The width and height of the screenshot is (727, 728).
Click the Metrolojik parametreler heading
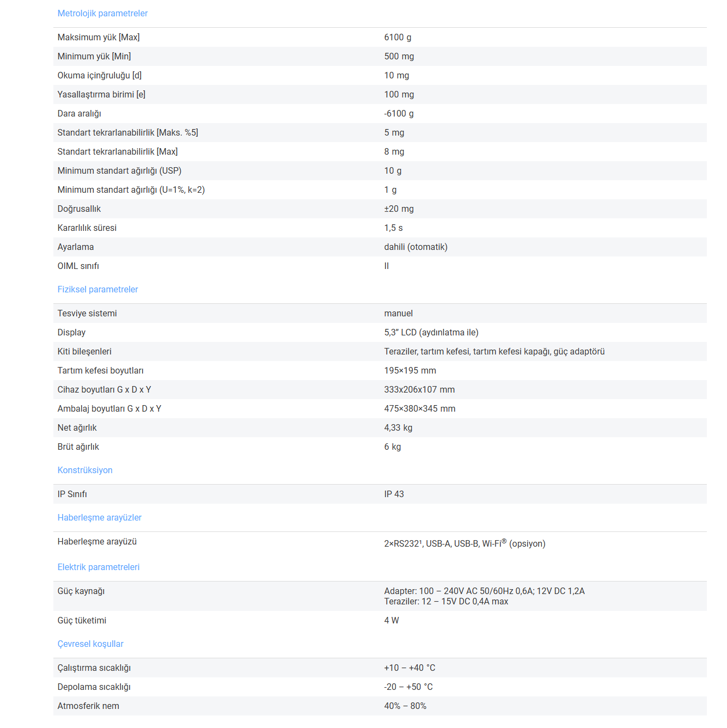[102, 13]
